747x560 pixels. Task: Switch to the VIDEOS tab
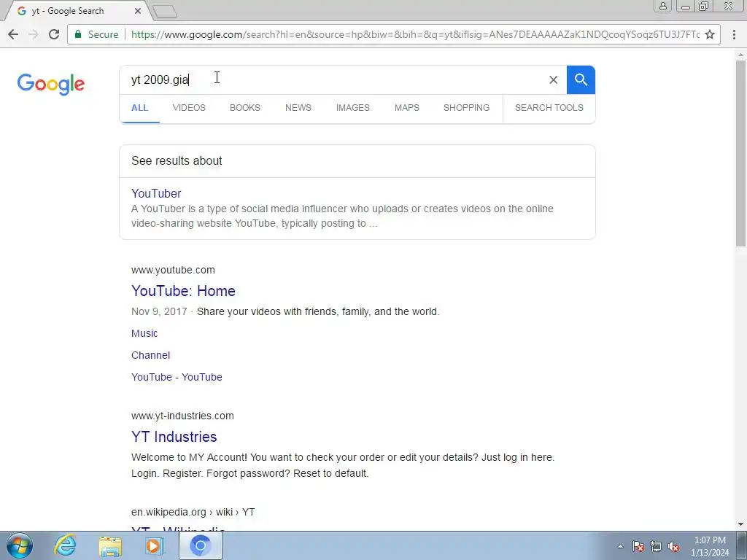click(x=189, y=108)
